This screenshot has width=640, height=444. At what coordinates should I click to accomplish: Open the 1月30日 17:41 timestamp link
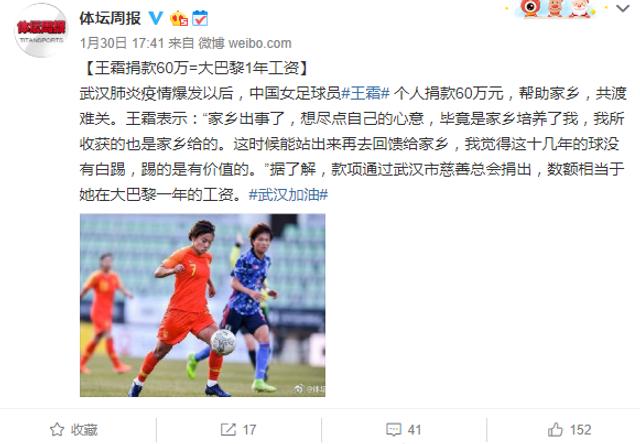(x=122, y=43)
